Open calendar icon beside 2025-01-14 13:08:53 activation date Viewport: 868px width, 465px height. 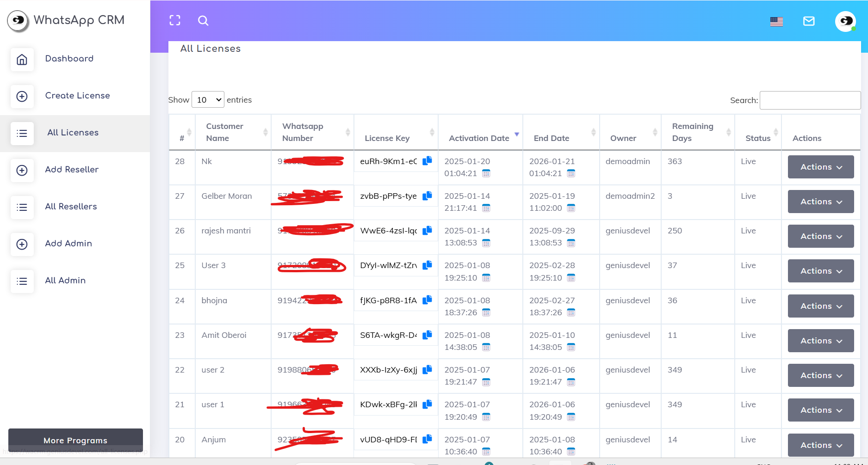[486, 243]
